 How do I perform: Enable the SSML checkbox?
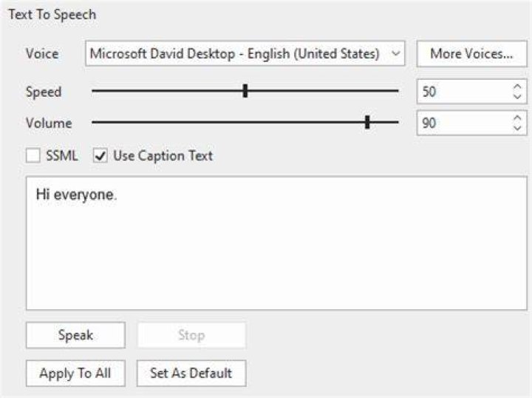(33, 156)
